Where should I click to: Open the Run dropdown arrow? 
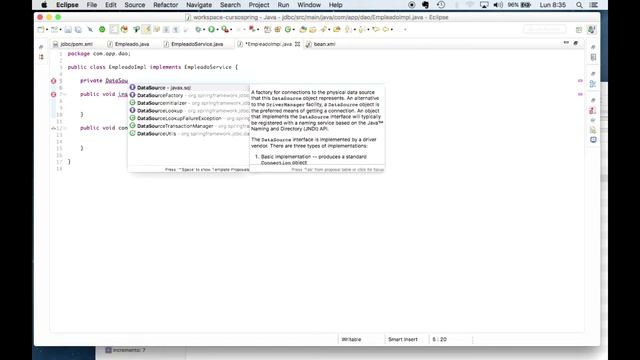click(217, 29)
